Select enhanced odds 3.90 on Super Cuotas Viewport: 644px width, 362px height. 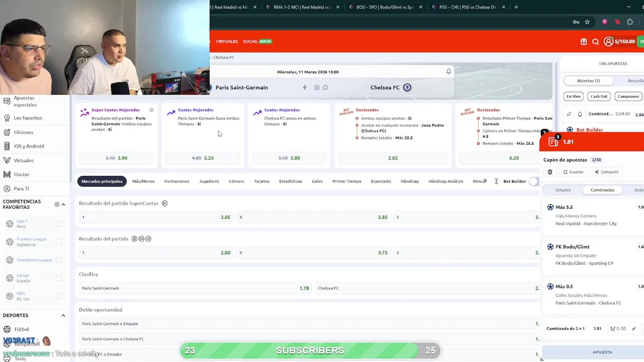pyautogui.click(x=116, y=158)
